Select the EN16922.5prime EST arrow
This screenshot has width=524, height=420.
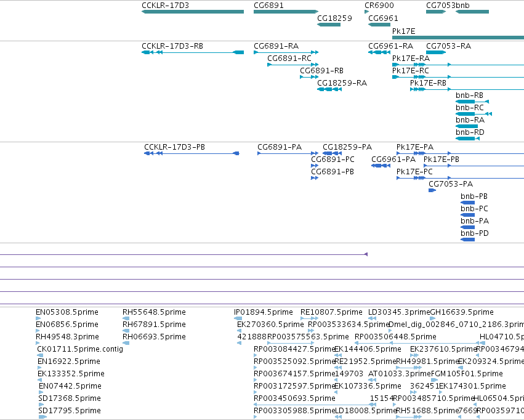point(39,368)
